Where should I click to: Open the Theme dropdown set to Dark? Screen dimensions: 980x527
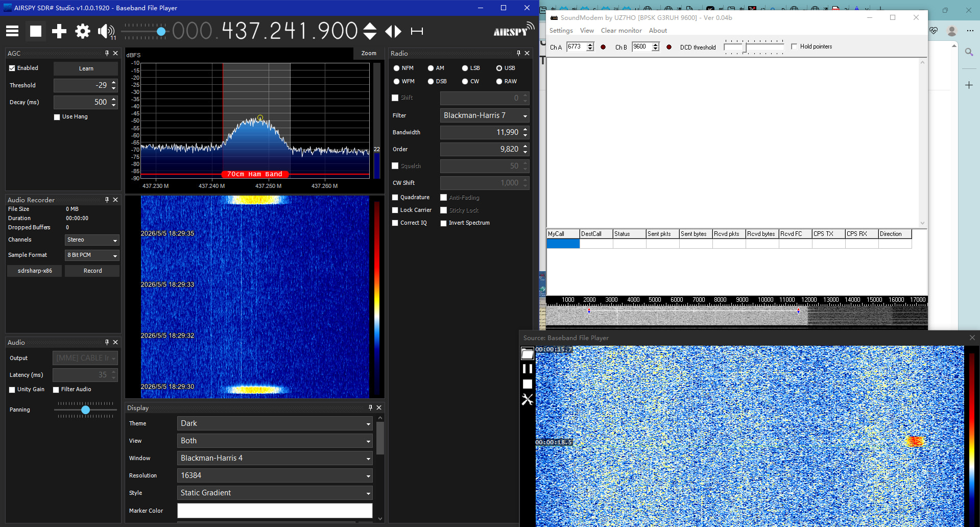tap(275, 423)
